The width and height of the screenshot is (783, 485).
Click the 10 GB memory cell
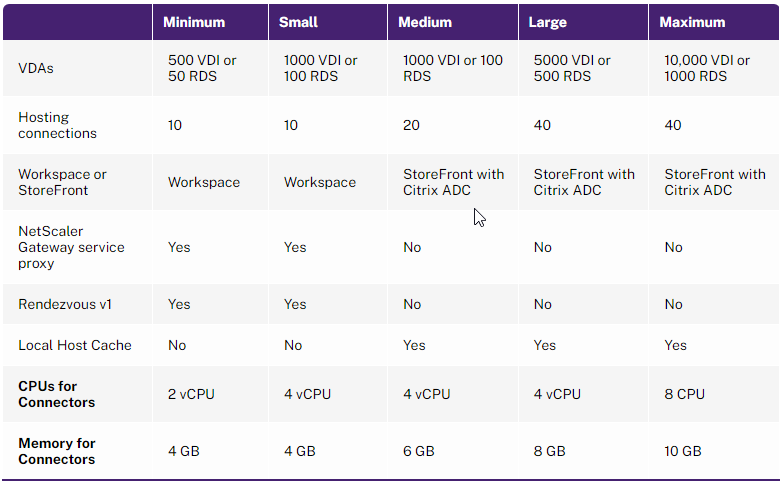(683, 451)
